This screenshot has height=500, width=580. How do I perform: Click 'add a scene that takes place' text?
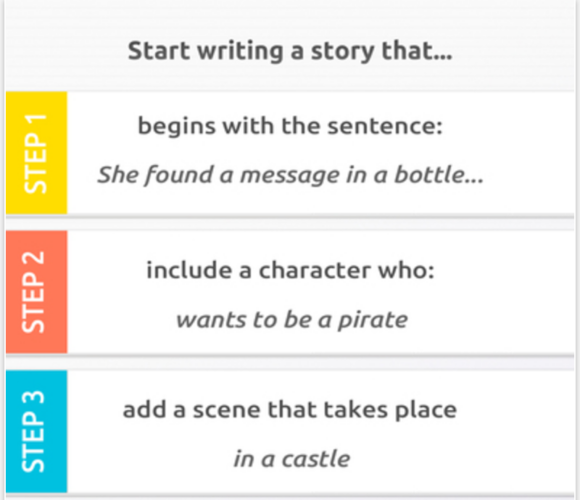pos(290,411)
